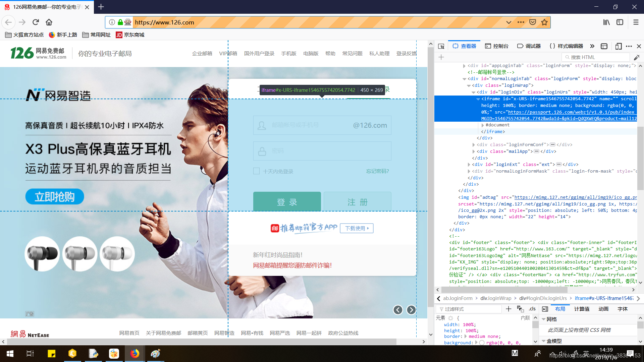
Task: Open Windows notification center icon
Action: click(x=630, y=353)
